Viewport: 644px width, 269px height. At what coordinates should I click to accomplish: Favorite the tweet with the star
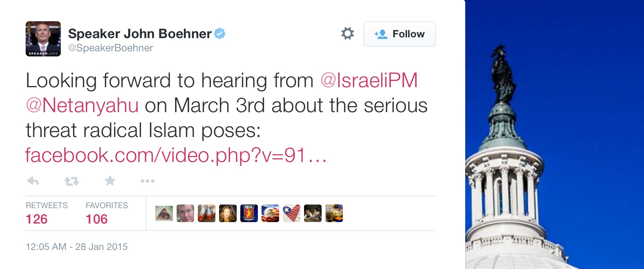[110, 180]
